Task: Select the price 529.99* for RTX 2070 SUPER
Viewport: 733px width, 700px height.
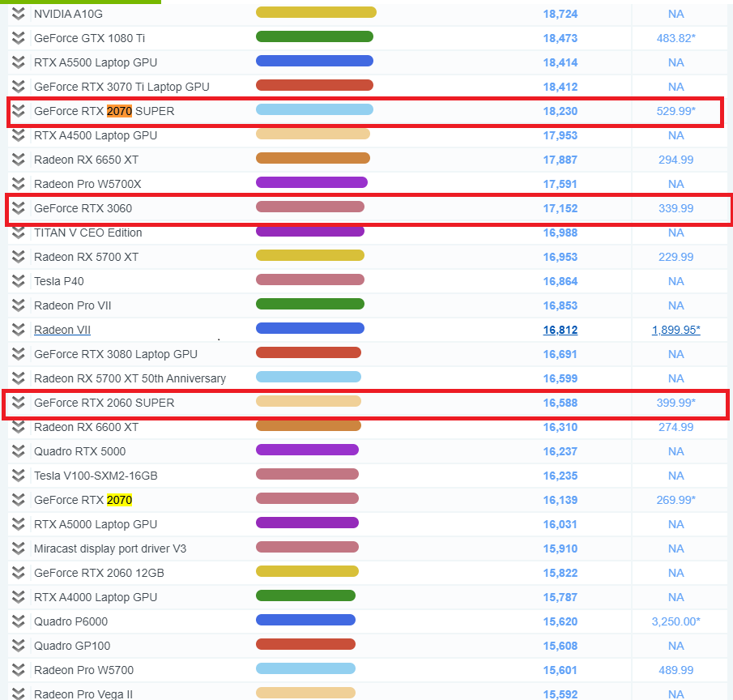Action: tap(676, 111)
